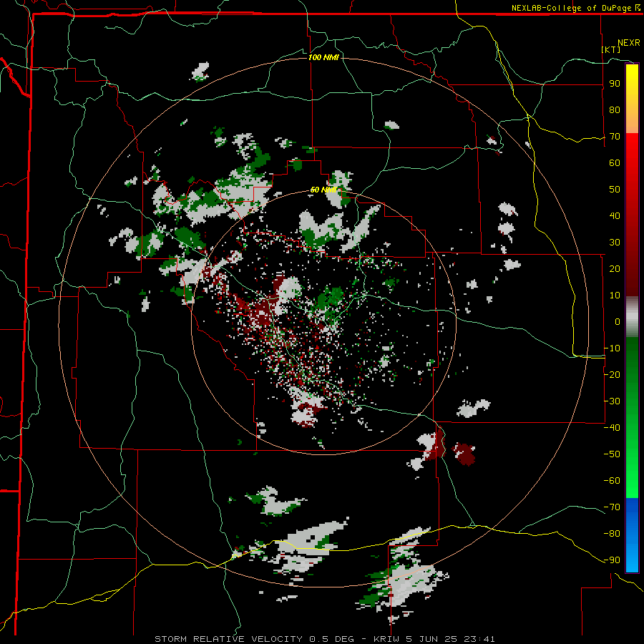This screenshot has width=644, height=644.
Task: Click the -90 value on velocity scale
Action: click(612, 560)
